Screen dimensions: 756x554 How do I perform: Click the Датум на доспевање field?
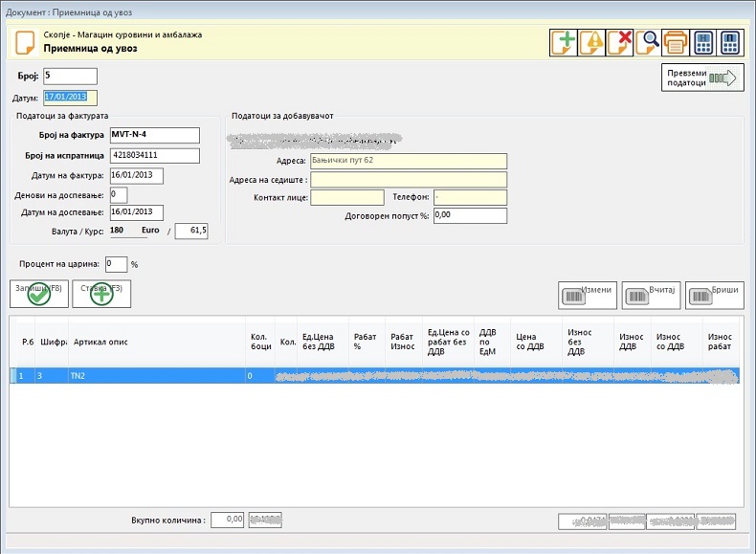point(137,212)
